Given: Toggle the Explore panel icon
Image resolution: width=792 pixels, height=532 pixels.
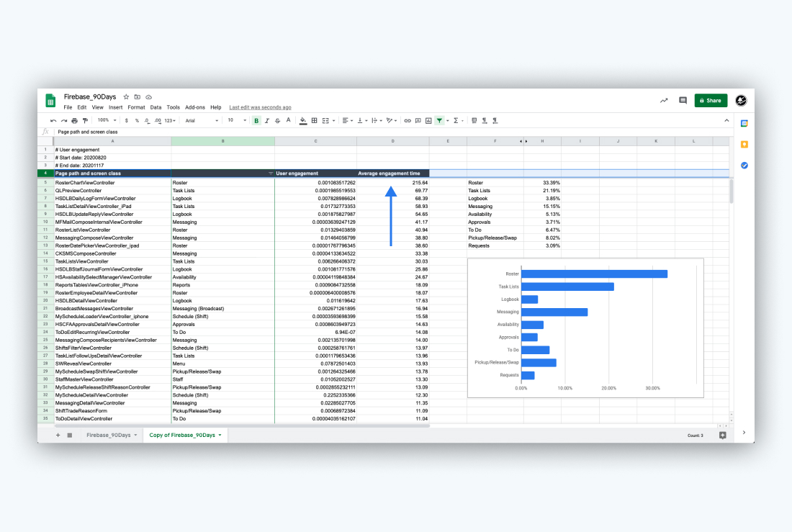Looking at the screenshot, I should click(x=723, y=435).
